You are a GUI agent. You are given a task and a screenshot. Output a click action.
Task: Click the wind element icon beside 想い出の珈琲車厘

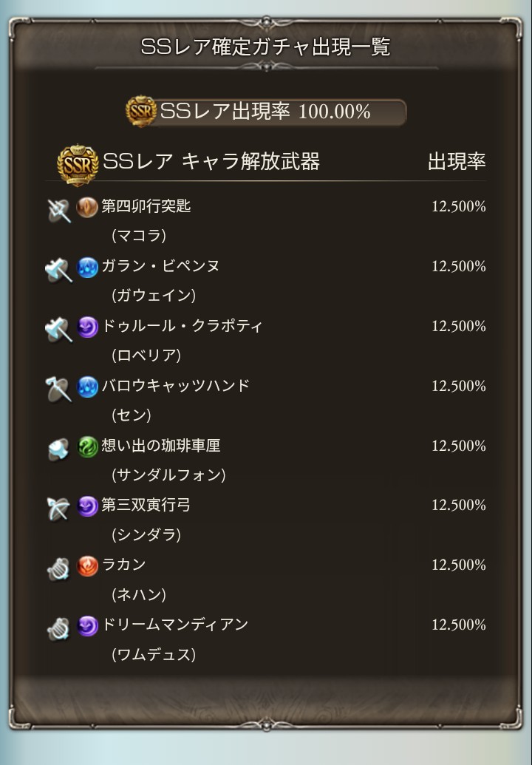[88, 446]
